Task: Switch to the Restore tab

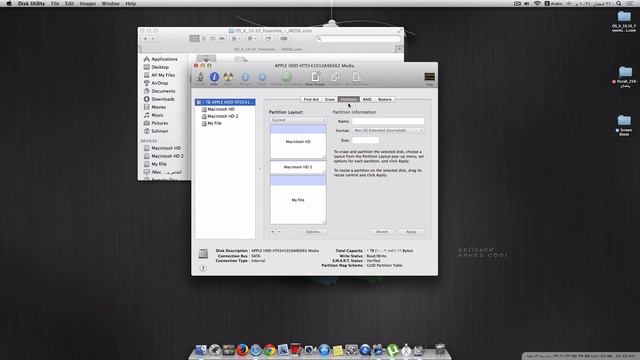Action: point(384,99)
